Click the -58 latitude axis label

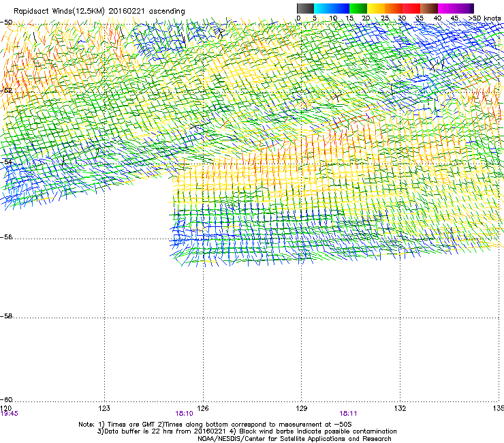pos(6,316)
